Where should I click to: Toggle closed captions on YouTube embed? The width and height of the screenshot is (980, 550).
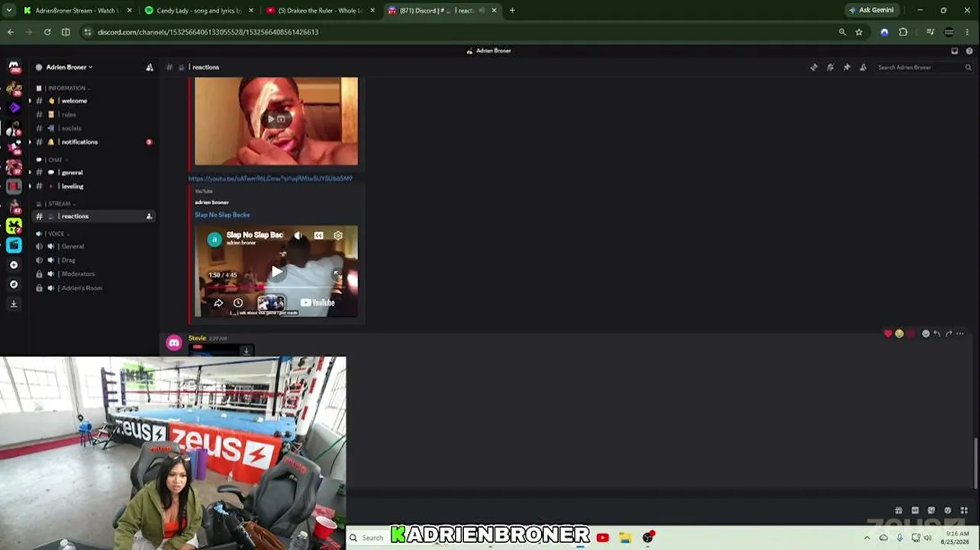[x=318, y=235]
